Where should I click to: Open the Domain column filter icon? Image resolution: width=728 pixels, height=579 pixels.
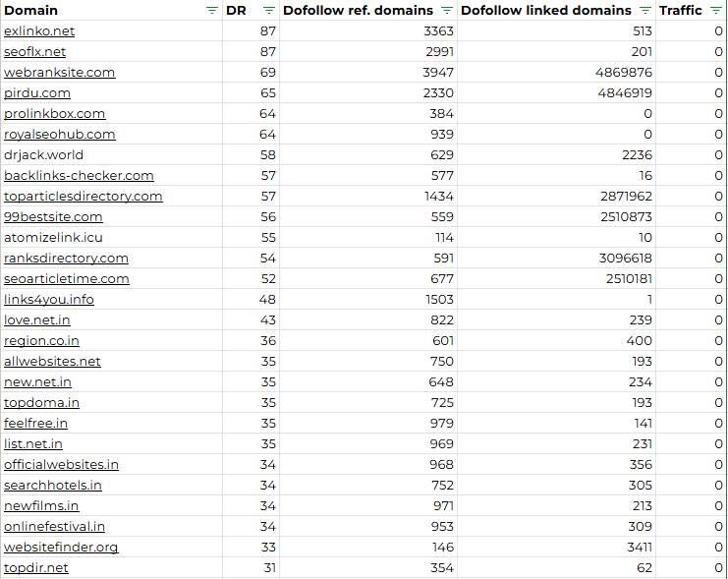[211, 10]
